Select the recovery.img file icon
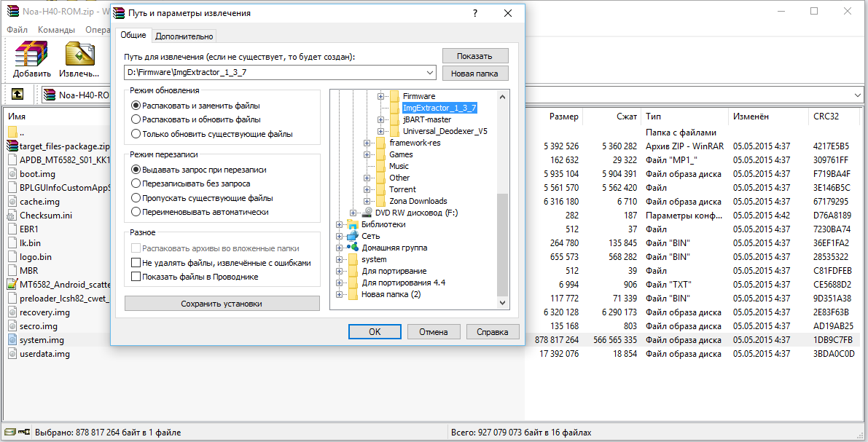Screen dimensions: 868x442 click(12, 312)
